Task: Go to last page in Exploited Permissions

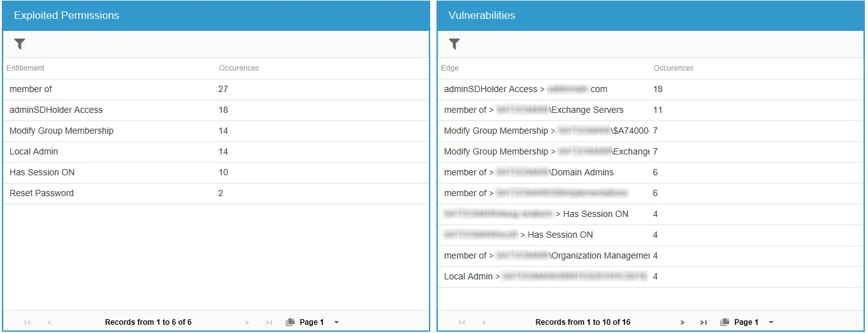Action: click(x=269, y=322)
